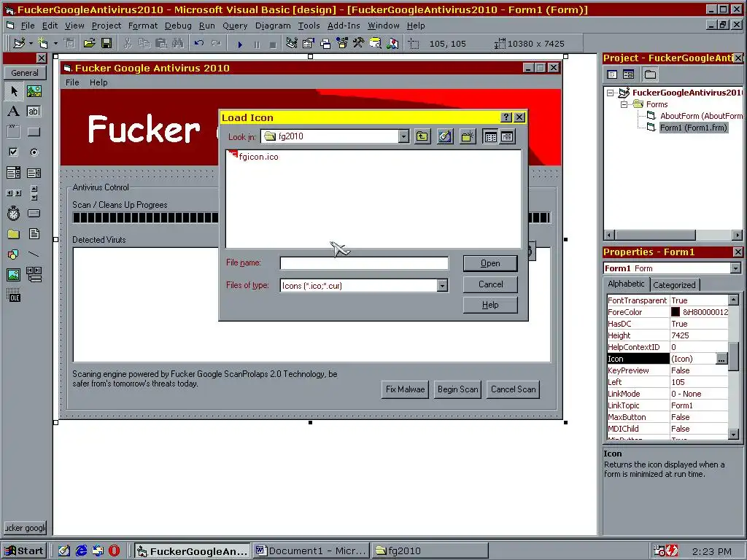Click the Undo toolbar icon
Screen dimensions: 747x560
(198, 44)
